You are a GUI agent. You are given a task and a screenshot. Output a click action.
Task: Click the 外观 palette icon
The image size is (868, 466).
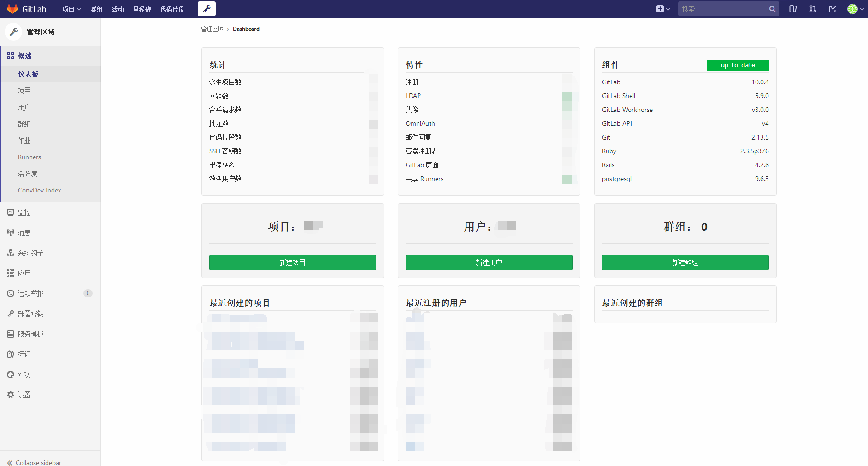[x=11, y=374]
